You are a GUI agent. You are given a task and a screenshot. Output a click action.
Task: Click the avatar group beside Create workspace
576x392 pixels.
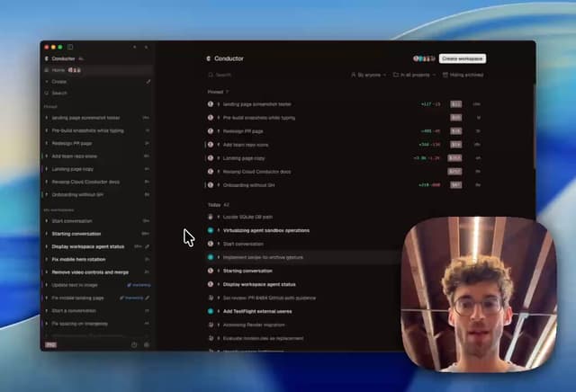424,58
